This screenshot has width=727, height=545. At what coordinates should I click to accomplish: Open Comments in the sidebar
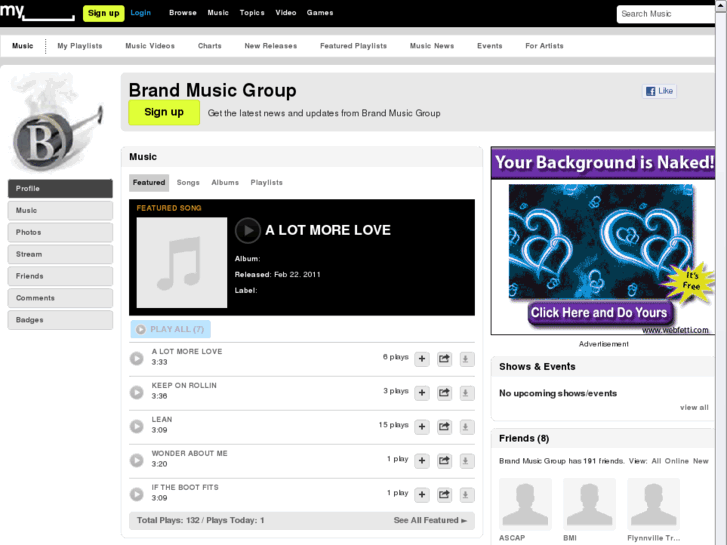coord(60,298)
